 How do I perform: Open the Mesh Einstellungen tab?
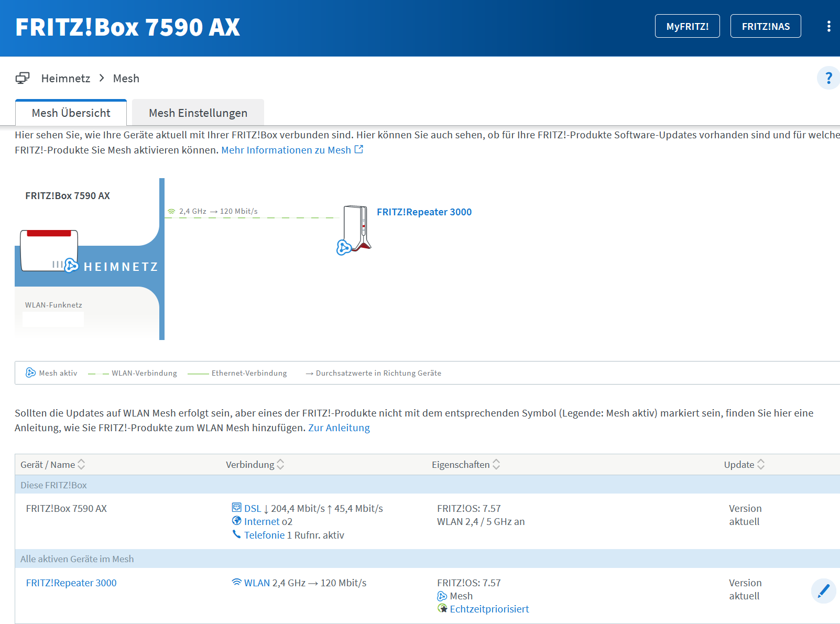pos(198,113)
